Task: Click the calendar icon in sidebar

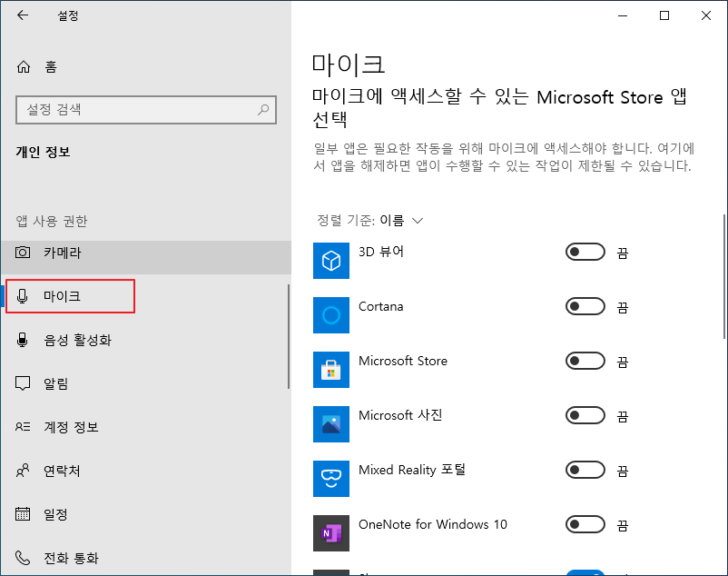Action: click(x=23, y=513)
